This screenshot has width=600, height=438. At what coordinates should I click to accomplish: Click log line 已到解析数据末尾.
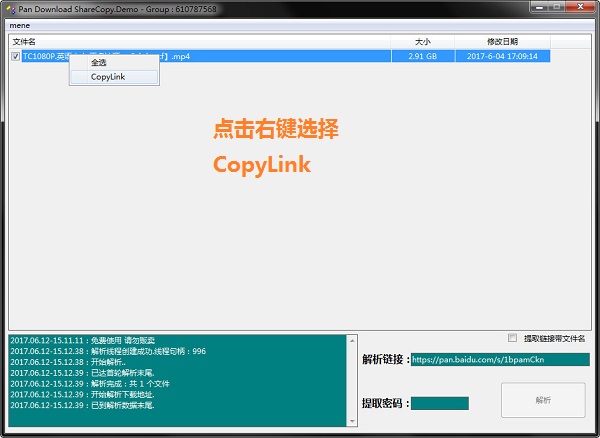(x=82, y=405)
